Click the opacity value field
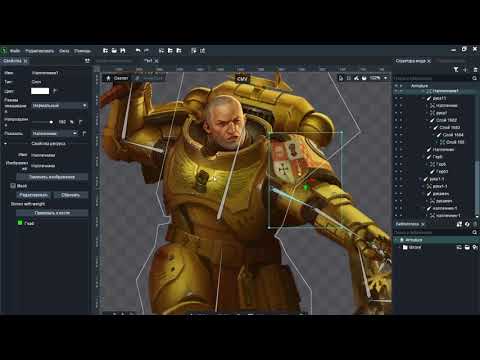The height and width of the screenshot is (360, 480). pyautogui.click(x=62, y=122)
